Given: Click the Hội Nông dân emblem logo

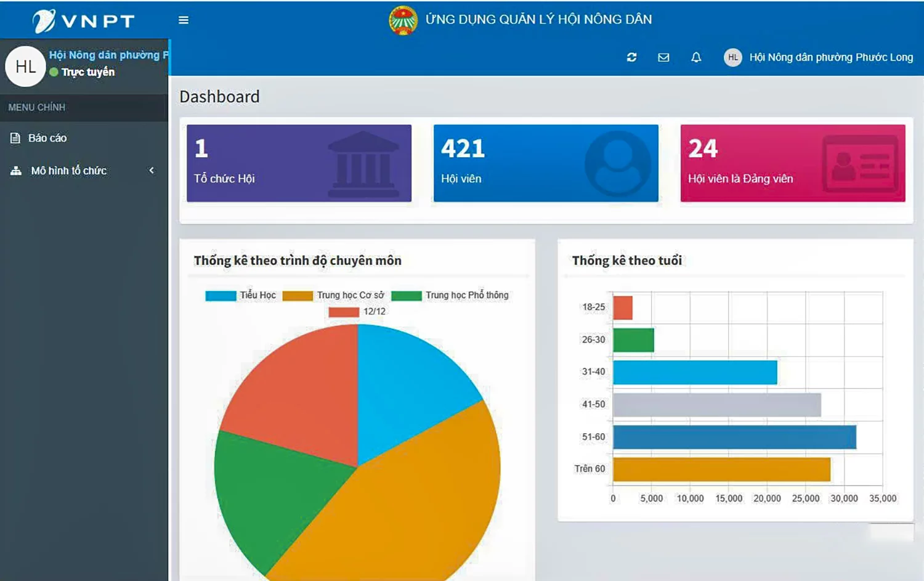Looking at the screenshot, I should (403, 20).
